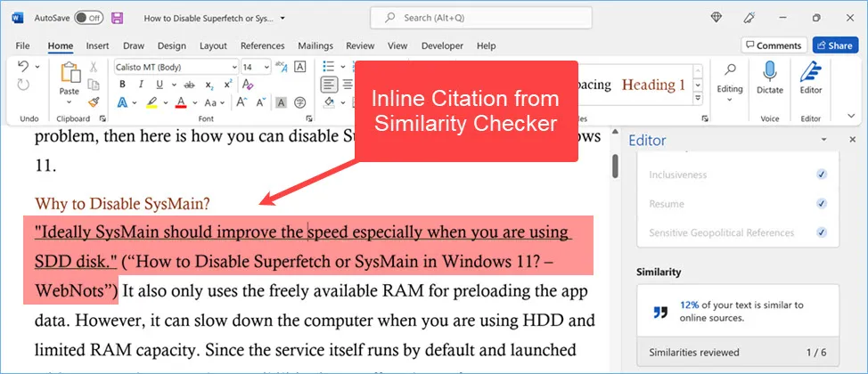The height and width of the screenshot is (374, 868).
Task: Open the Change Case Aa dropdown
Action: [213, 102]
